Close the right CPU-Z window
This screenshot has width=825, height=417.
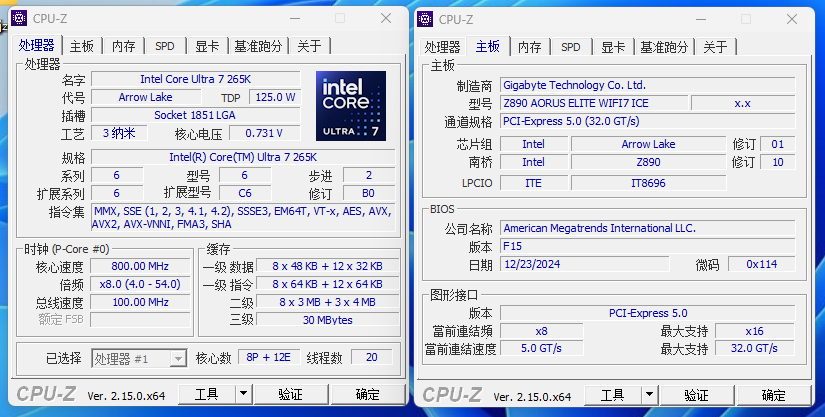point(792,18)
